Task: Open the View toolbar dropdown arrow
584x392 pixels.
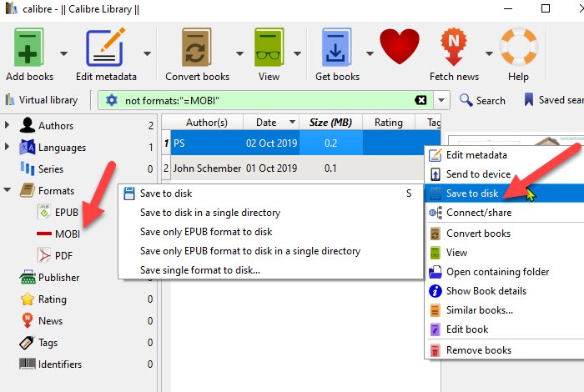Action: 297,53
